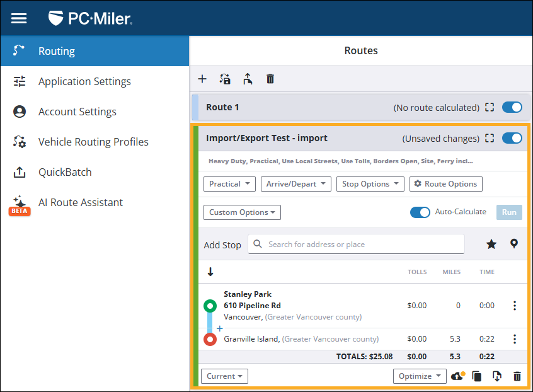
Task: Turn off Auto-Calculate switch
Action: [x=420, y=212]
